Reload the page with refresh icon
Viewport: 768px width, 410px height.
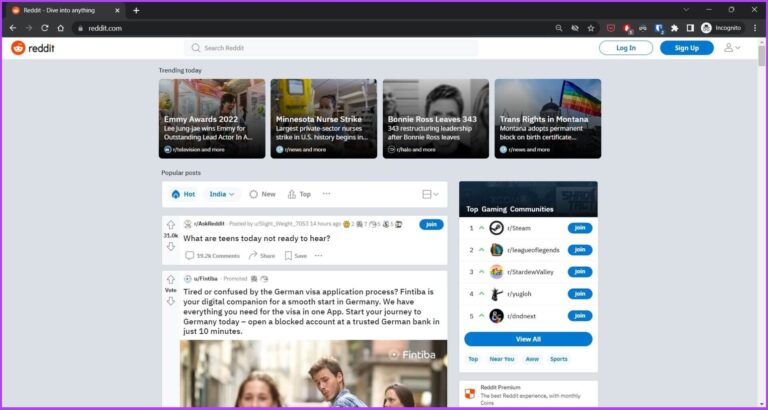(45, 28)
